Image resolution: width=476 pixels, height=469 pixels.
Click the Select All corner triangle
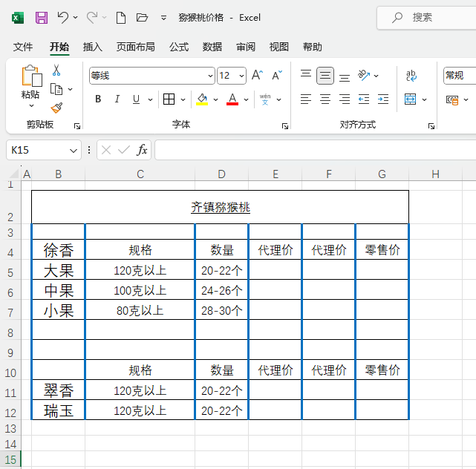click(x=14, y=174)
